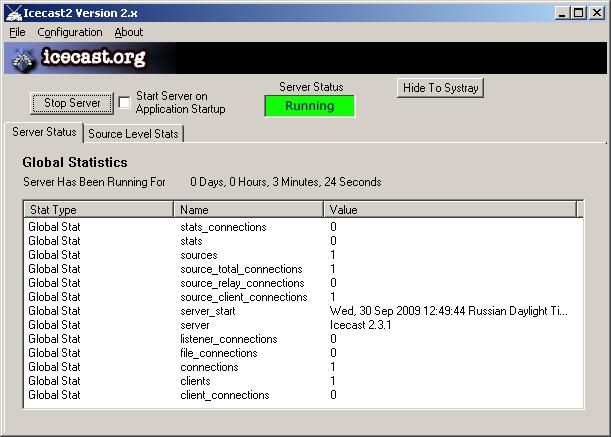Select the listener_connections row
This screenshot has height=437, width=611.
[303, 339]
